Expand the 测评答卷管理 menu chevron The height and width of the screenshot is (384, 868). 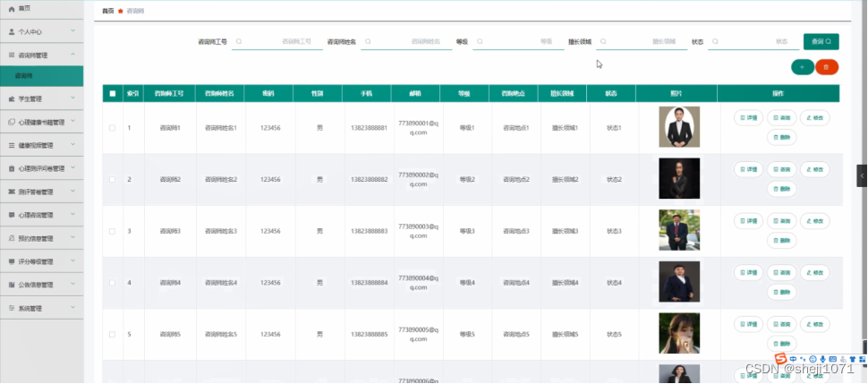[x=73, y=192]
